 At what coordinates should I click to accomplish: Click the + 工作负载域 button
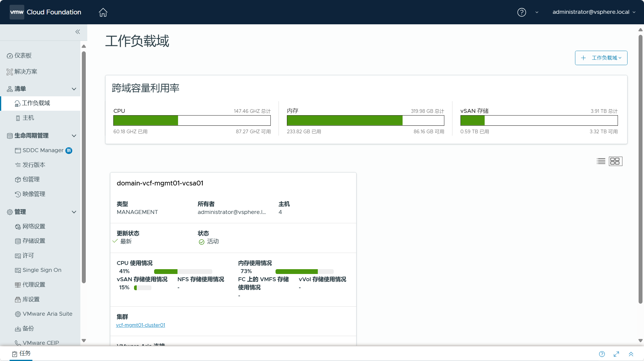point(601,58)
